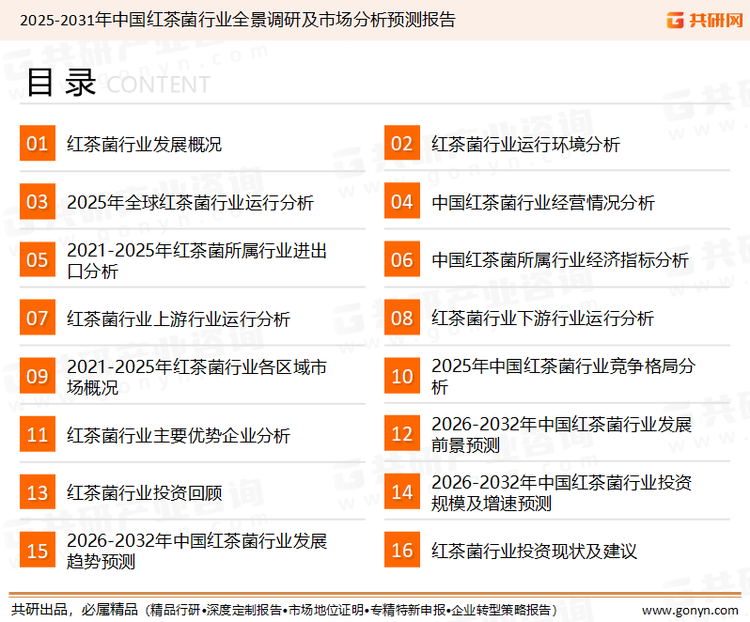Select the orange 16 number badge
Image resolution: width=750 pixels, height=622 pixels.
(x=402, y=550)
